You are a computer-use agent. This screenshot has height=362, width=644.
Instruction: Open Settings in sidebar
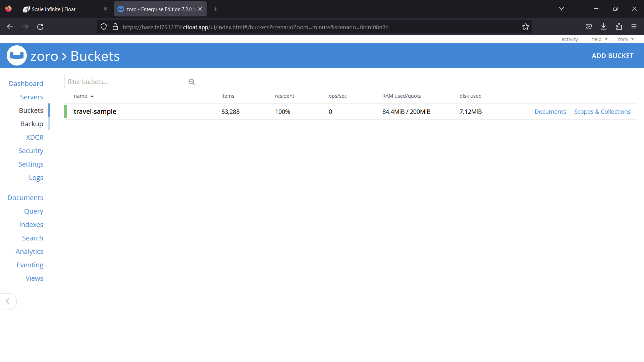(31, 164)
